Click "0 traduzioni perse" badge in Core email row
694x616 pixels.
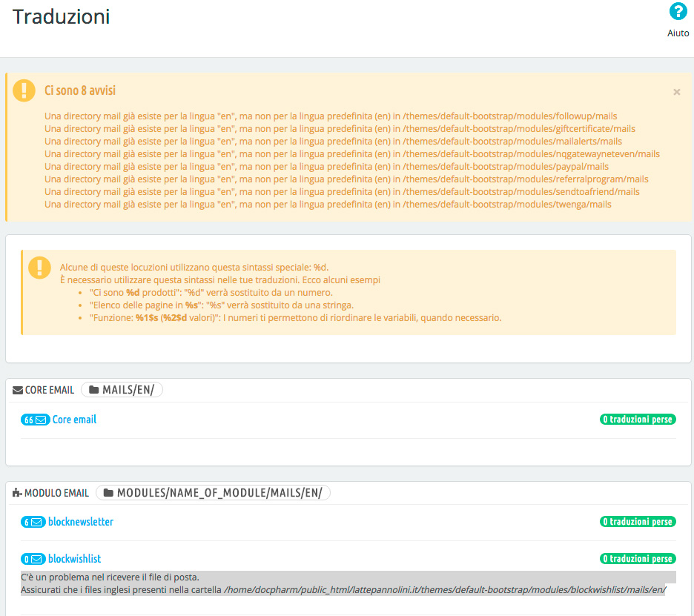[x=637, y=420]
